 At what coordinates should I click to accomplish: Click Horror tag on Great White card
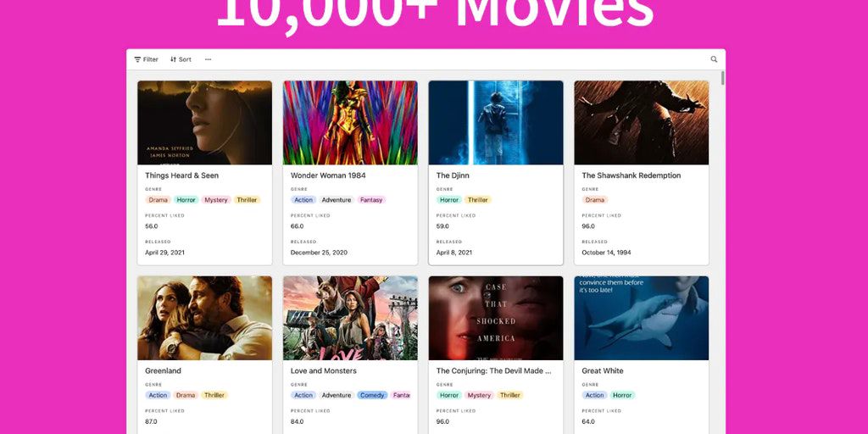(x=622, y=395)
